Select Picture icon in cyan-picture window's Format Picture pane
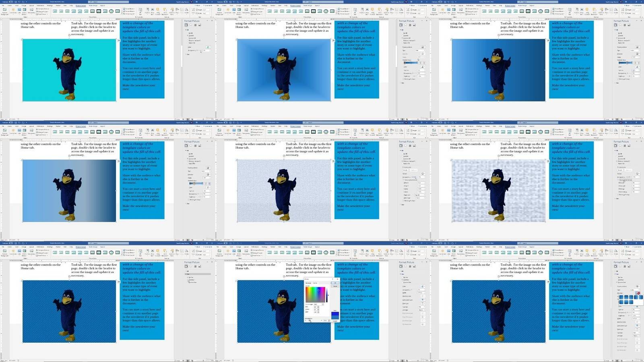 200,25
